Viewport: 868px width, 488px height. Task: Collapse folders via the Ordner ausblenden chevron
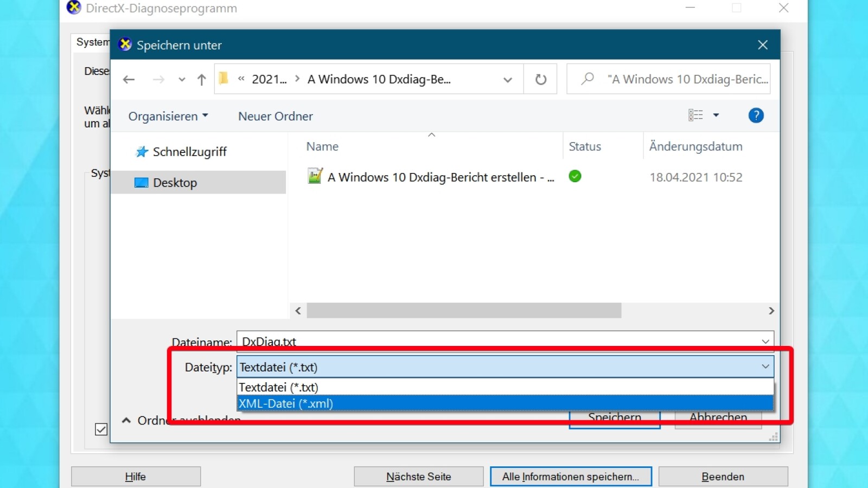click(x=126, y=420)
